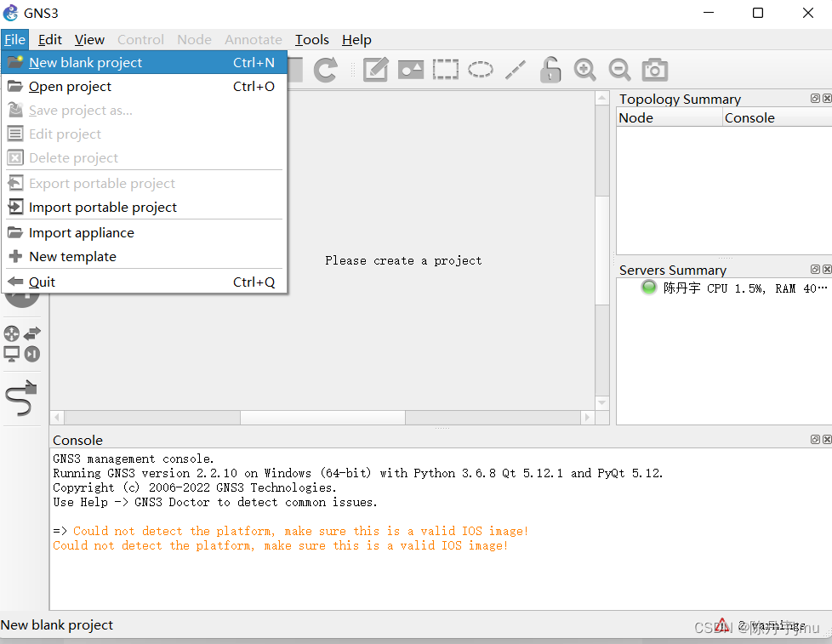This screenshot has width=832, height=644.
Task: Choose Import portable project
Action: (x=145, y=208)
